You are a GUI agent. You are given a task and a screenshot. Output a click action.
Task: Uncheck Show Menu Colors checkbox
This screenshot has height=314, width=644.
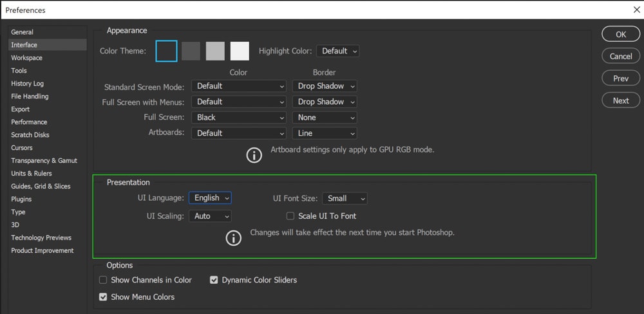103,297
